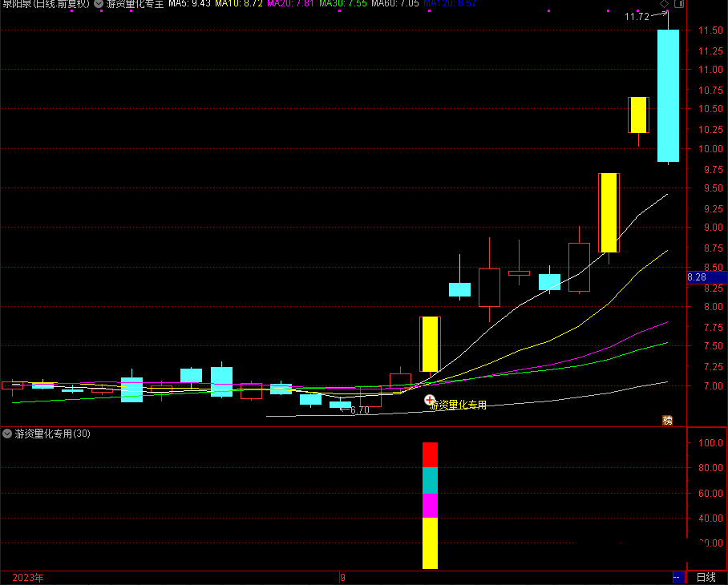Click the 2023年 date label on timeline

(29, 577)
